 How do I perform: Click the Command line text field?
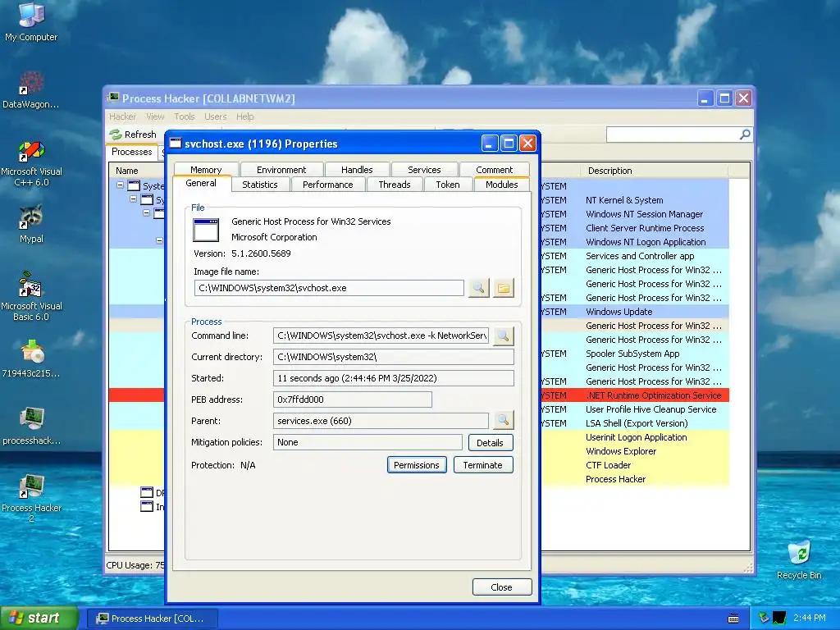click(381, 336)
